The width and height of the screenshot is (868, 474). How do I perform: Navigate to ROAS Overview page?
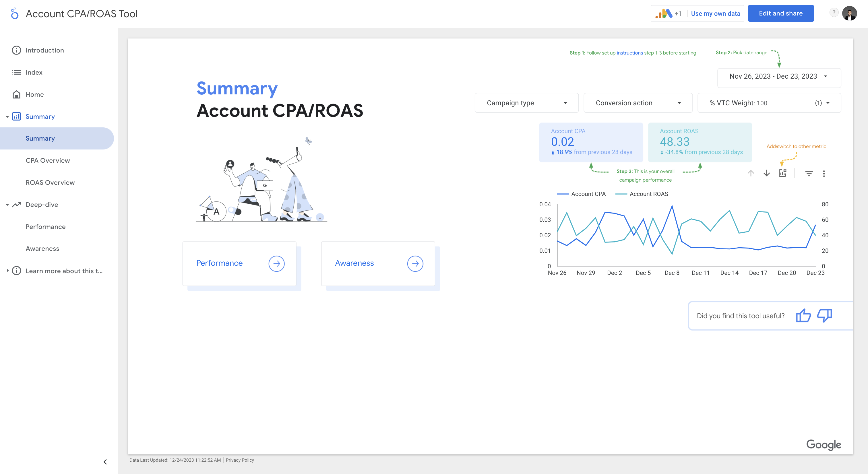point(50,182)
